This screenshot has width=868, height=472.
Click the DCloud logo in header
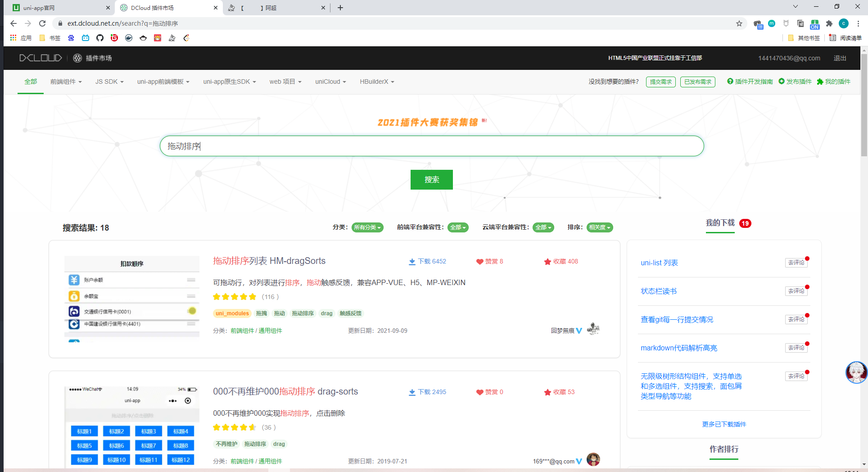point(41,58)
